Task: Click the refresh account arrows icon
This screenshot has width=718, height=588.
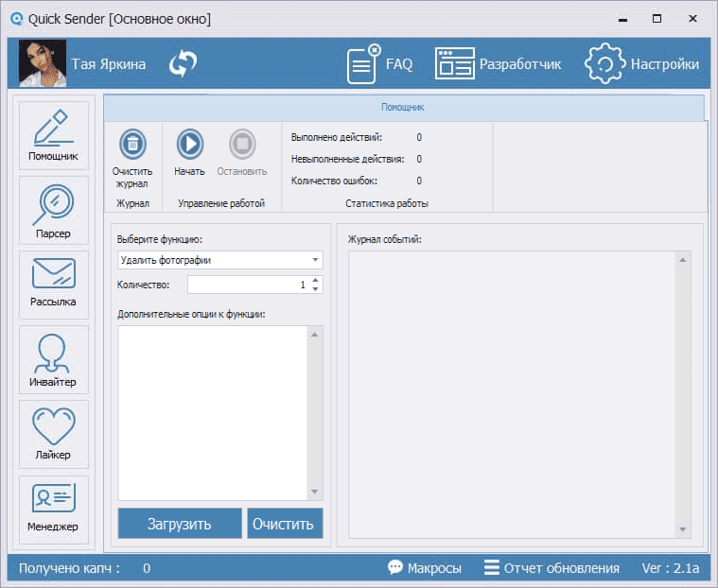Action: [183, 64]
